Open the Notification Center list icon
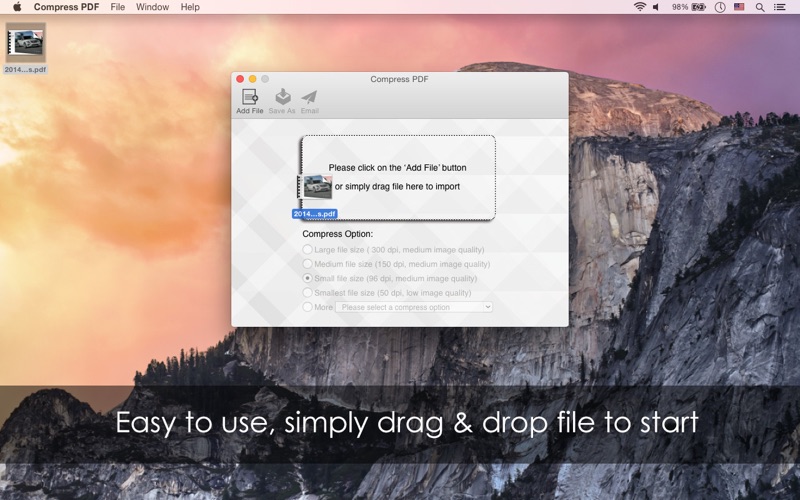 (x=781, y=7)
